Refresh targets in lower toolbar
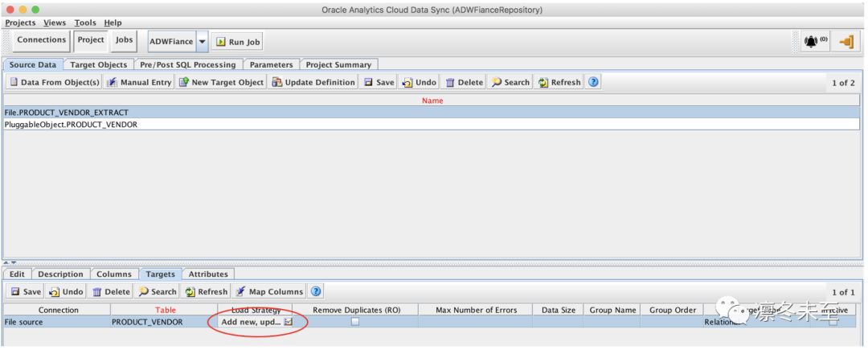 (x=206, y=292)
